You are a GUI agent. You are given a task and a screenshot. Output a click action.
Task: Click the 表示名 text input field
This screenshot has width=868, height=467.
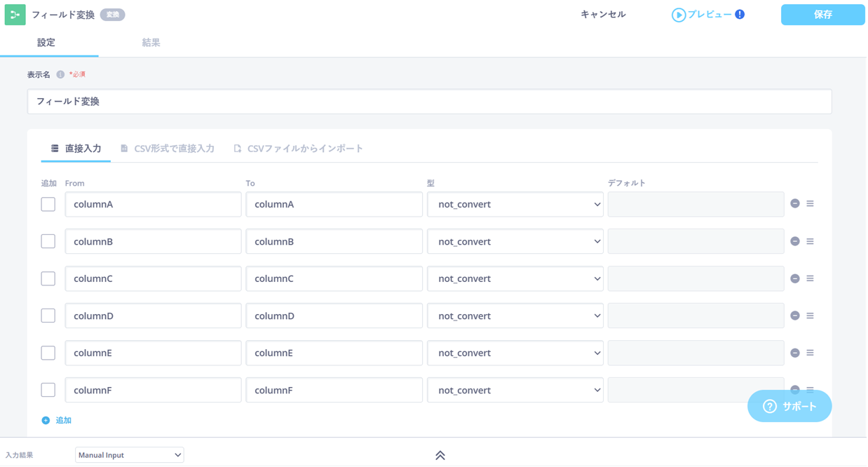coord(429,102)
